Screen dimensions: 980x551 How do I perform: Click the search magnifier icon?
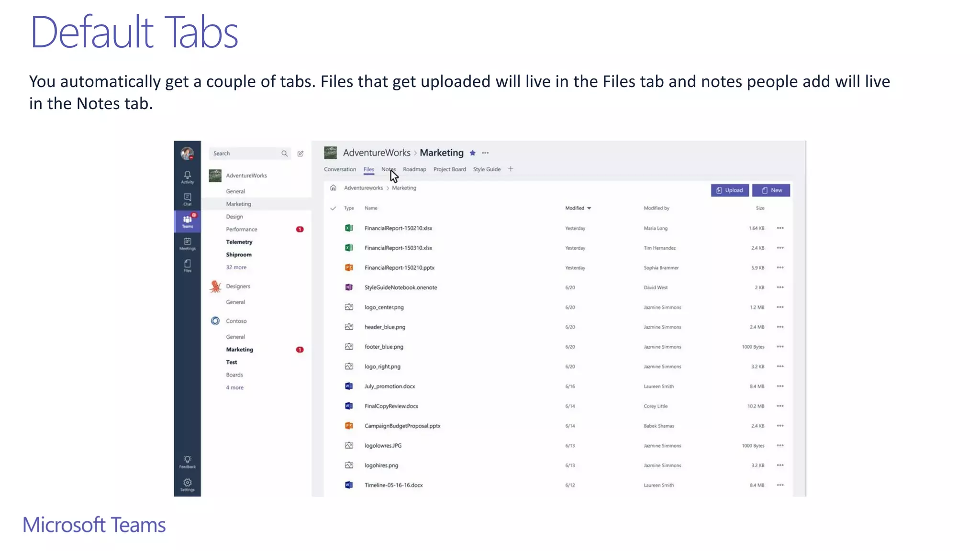pos(284,154)
